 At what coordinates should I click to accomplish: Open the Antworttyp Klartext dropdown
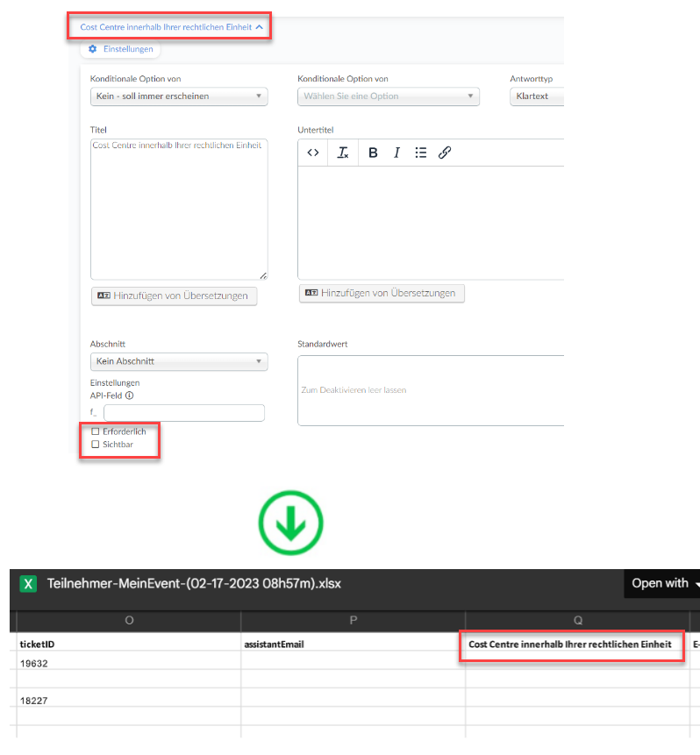[537, 96]
